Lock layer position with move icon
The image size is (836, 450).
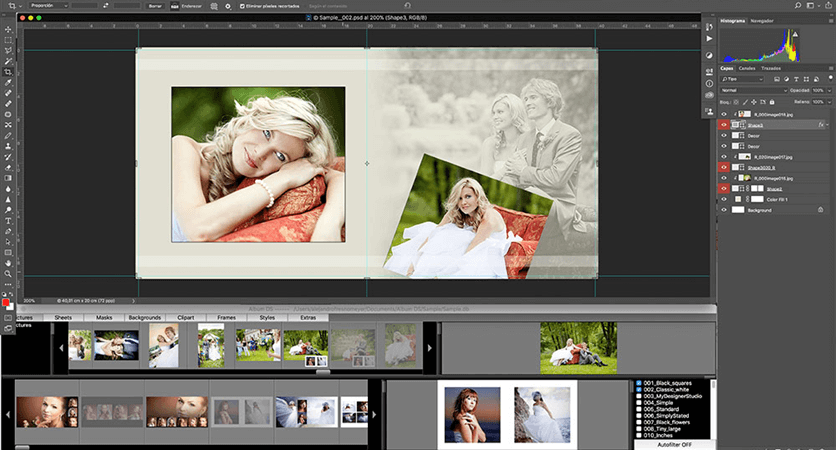754,102
